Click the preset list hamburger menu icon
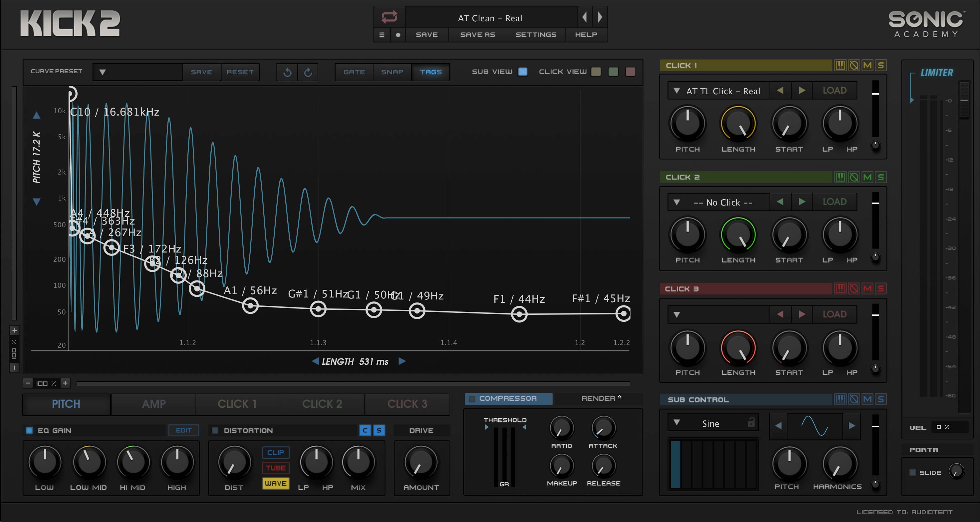The image size is (980, 522). pyautogui.click(x=382, y=35)
